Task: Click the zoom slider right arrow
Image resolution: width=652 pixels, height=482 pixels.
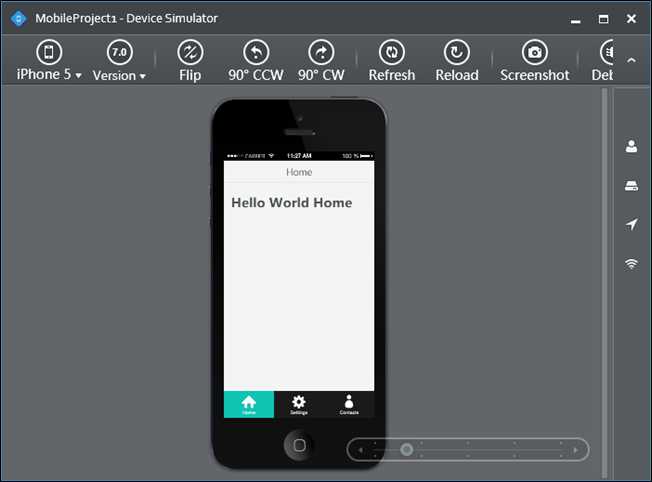Action: click(575, 450)
